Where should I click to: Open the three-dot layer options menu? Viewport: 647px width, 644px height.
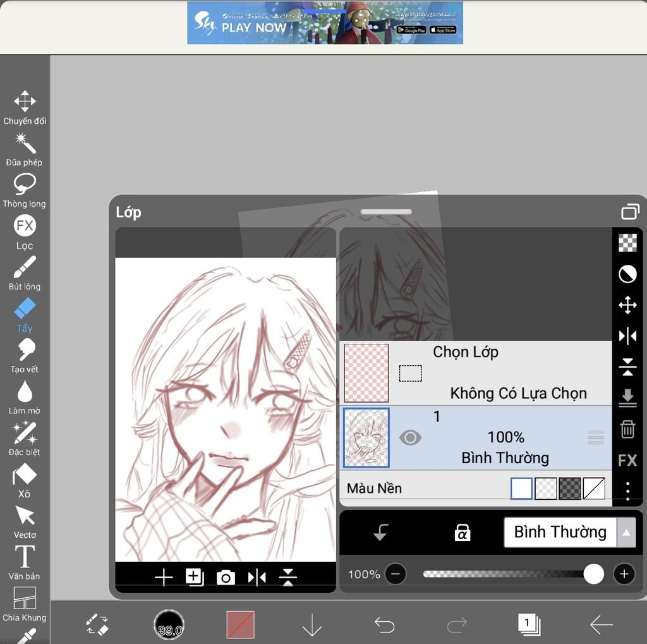(x=627, y=490)
